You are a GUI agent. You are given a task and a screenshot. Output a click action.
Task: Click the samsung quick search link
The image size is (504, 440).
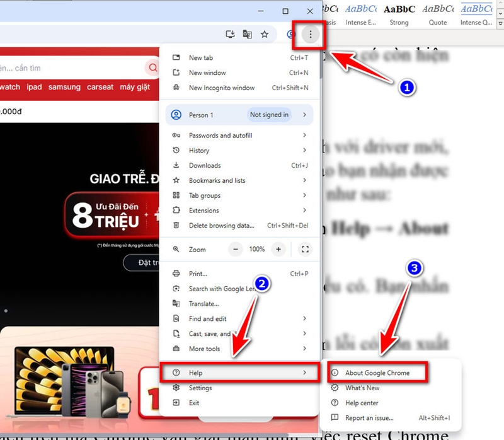click(x=64, y=88)
